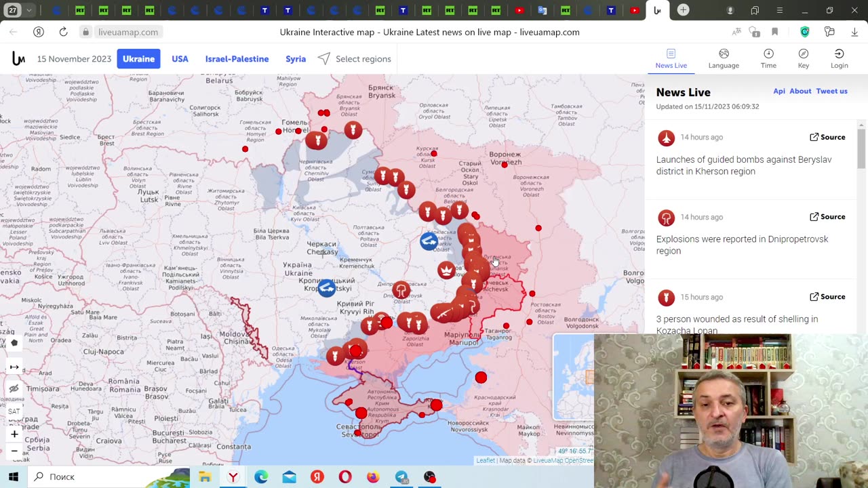The width and height of the screenshot is (868, 488).
Task: Click the blue marker in Kharkiv Oblast
Action: coord(429,241)
